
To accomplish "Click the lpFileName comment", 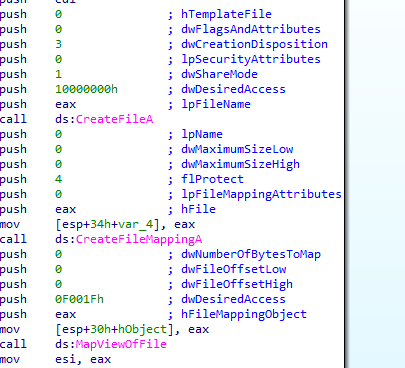I will coord(216,104).
